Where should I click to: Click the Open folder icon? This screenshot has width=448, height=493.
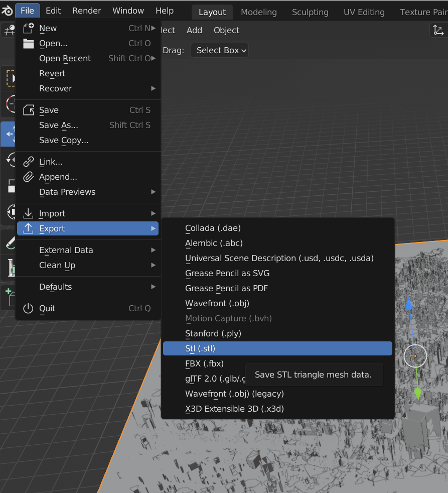[x=29, y=43]
